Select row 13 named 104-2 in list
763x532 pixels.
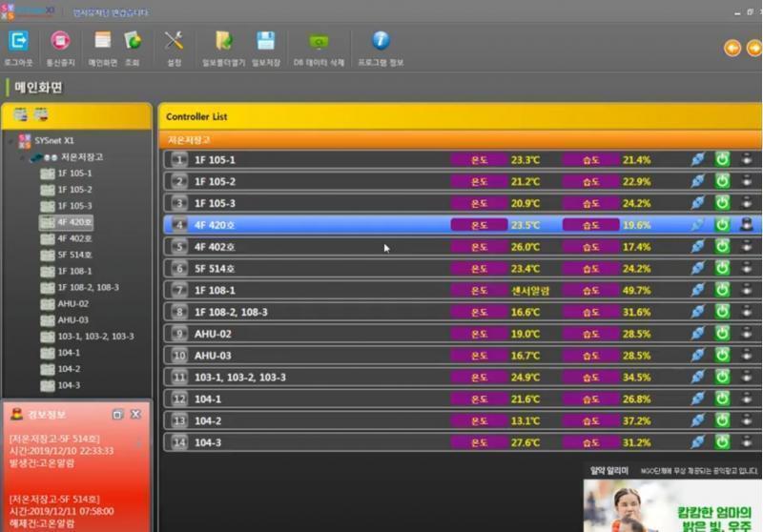tap(463, 420)
